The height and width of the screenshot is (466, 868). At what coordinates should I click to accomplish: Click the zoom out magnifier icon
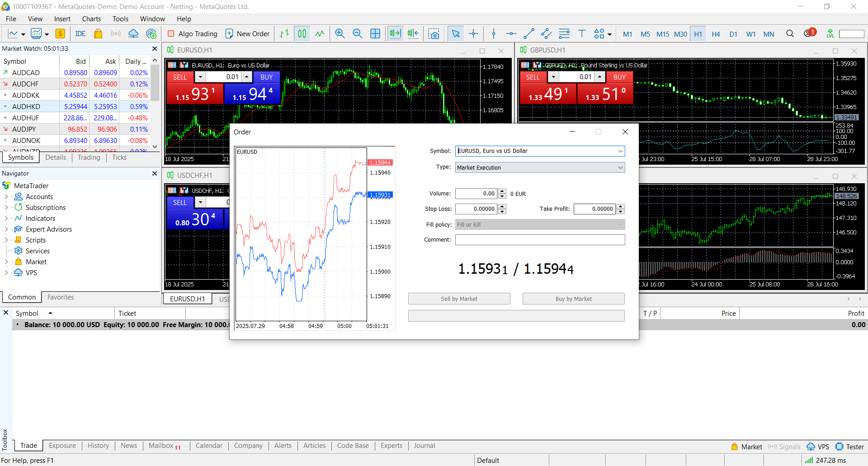(358, 34)
